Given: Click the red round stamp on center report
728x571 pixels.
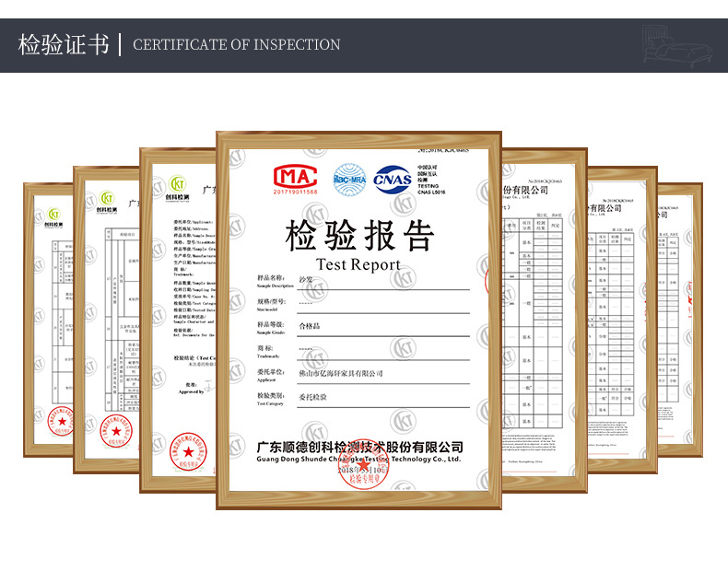Looking at the screenshot, I should click(x=364, y=464).
